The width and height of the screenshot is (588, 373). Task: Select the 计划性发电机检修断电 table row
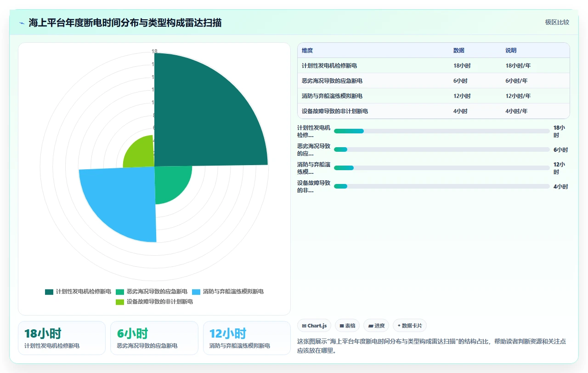click(434, 66)
